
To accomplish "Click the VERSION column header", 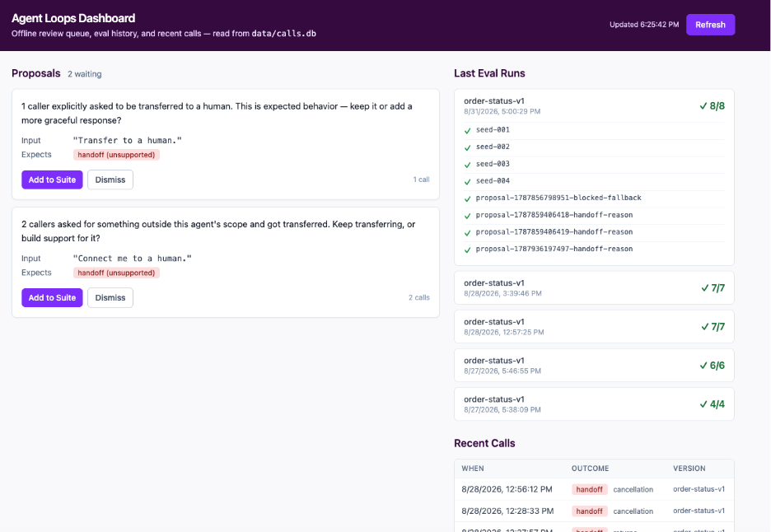I will tap(689, 469).
